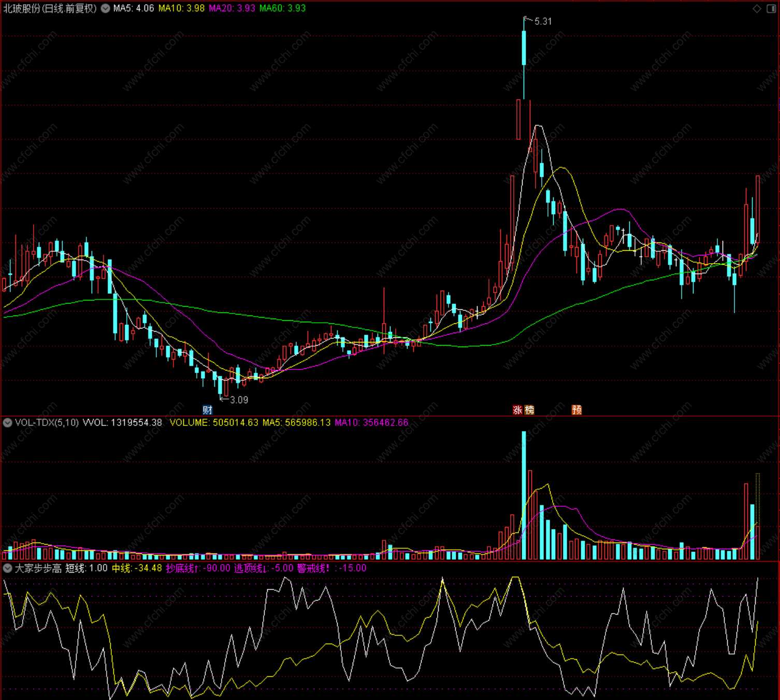The height and width of the screenshot is (700, 780).
Task: Click the 3.09 low price label
Action: (x=239, y=400)
